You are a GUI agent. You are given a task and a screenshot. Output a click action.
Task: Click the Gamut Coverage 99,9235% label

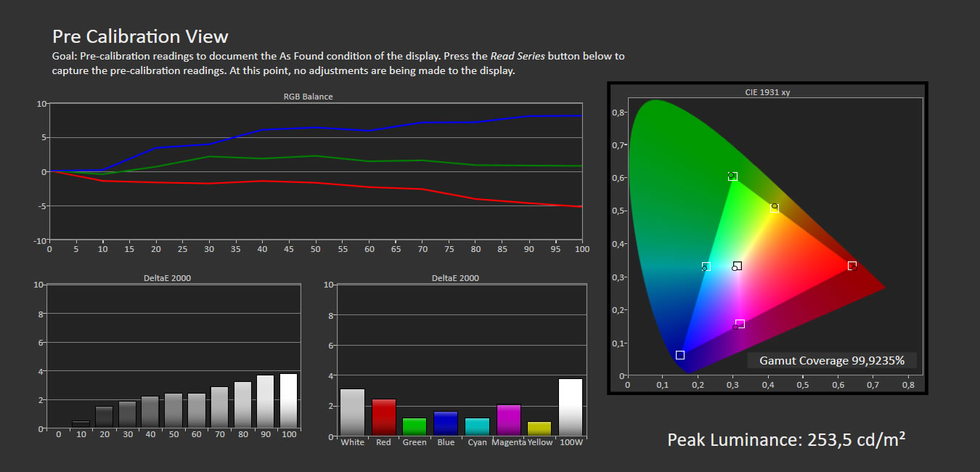tap(832, 361)
